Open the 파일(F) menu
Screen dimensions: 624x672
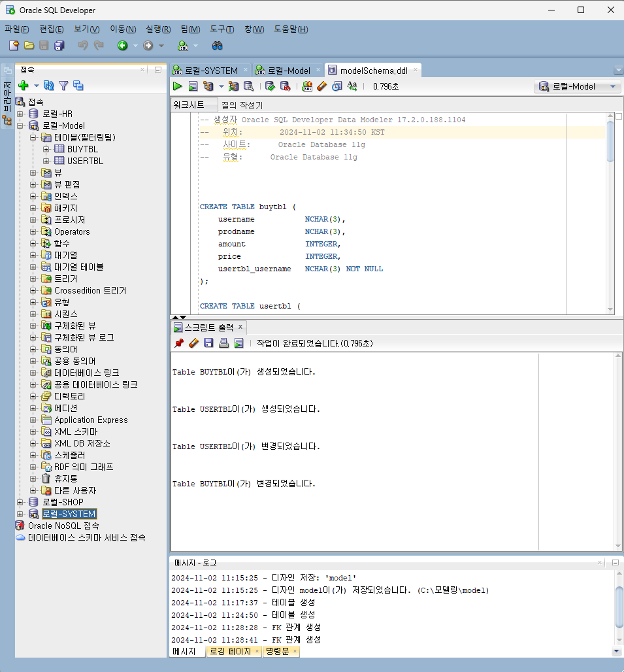(x=17, y=29)
